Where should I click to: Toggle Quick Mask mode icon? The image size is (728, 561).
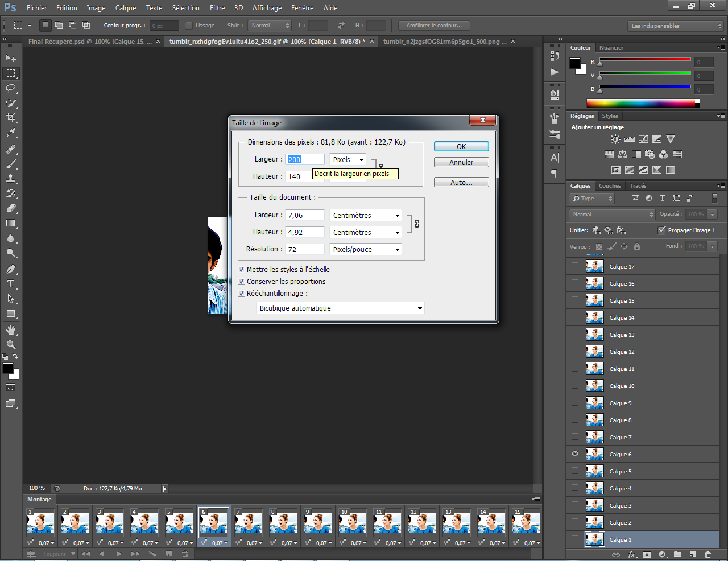pyautogui.click(x=11, y=388)
